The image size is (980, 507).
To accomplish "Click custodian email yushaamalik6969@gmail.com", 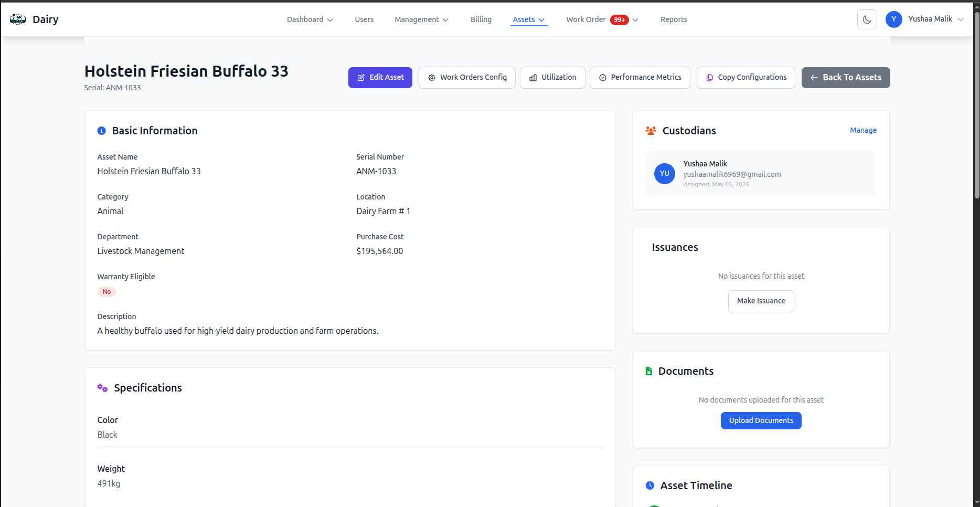I will pyautogui.click(x=732, y=174).
